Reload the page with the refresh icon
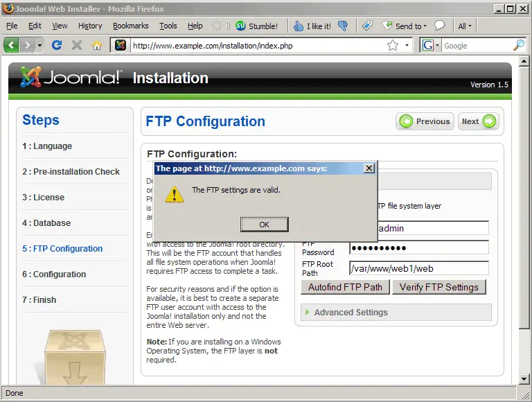 pos(57,45)
